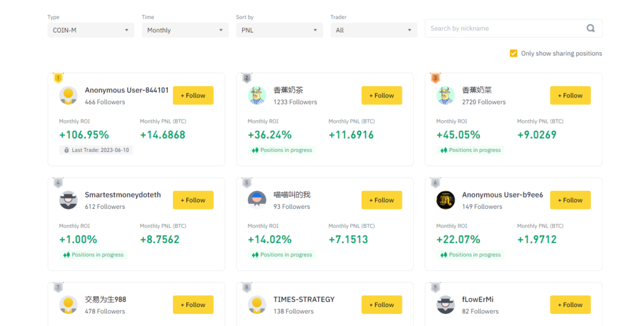Screen dimensions: 644x326
Task: Click rank 1 gold badge
Action: coord(58,77)
